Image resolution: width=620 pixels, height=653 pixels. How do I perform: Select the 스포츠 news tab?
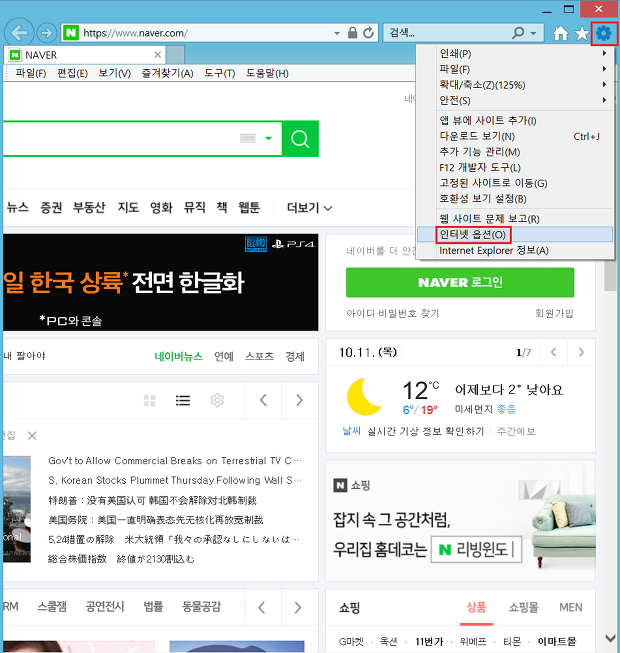coord(259,356)
